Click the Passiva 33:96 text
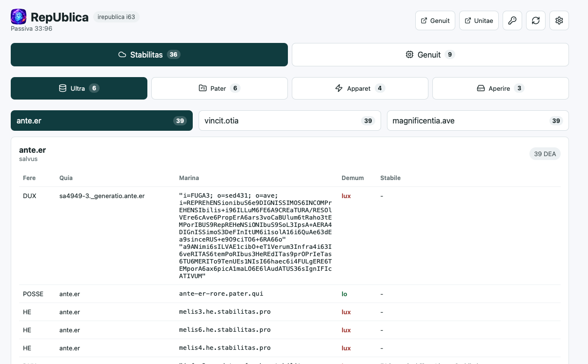 point(31,28)
